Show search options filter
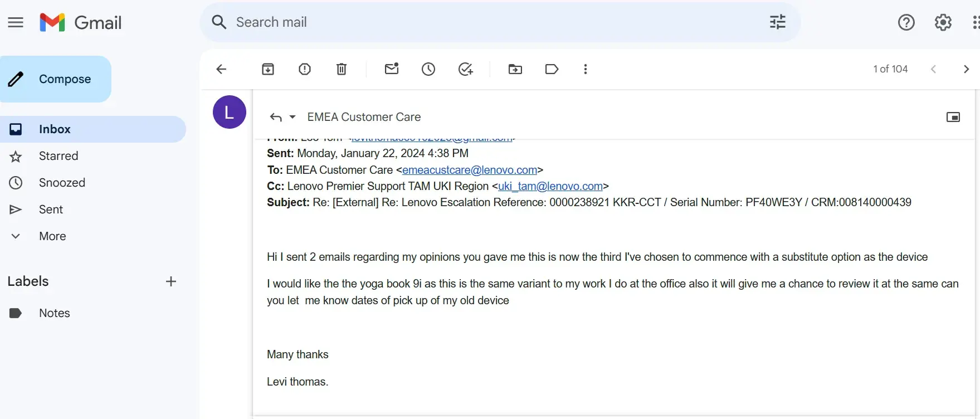The width and height of the screenshot is (980, 419). coord(777,22)
